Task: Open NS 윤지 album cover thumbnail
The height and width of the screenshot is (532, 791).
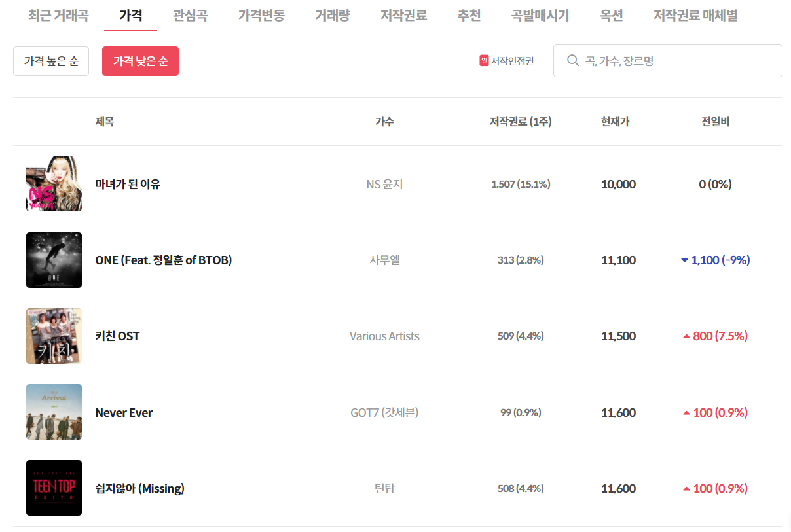Action: (x=54, y=184)
